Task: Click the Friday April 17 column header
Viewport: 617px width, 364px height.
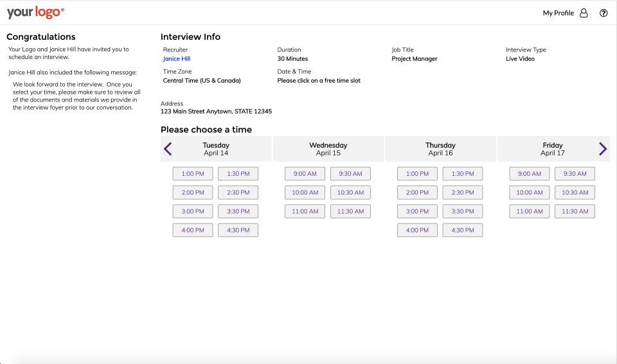Action: [553, 149]
